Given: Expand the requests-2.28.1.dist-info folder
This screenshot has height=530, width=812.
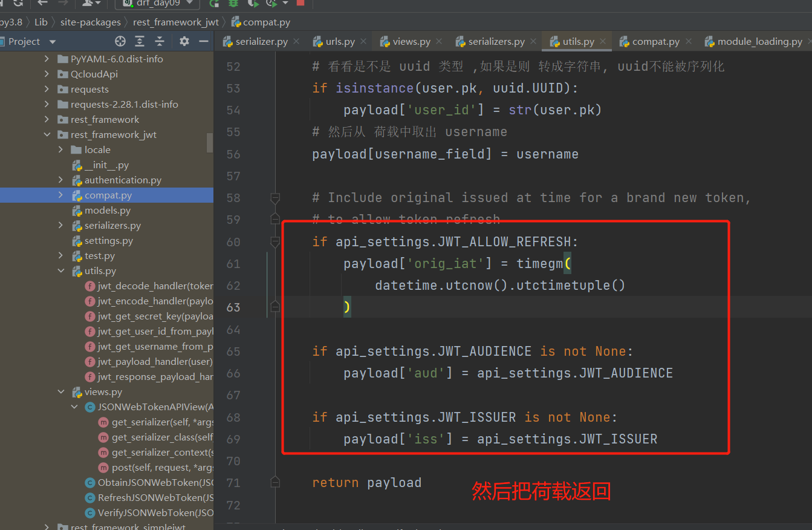Looking at the screenshot, I should (47, 105).
